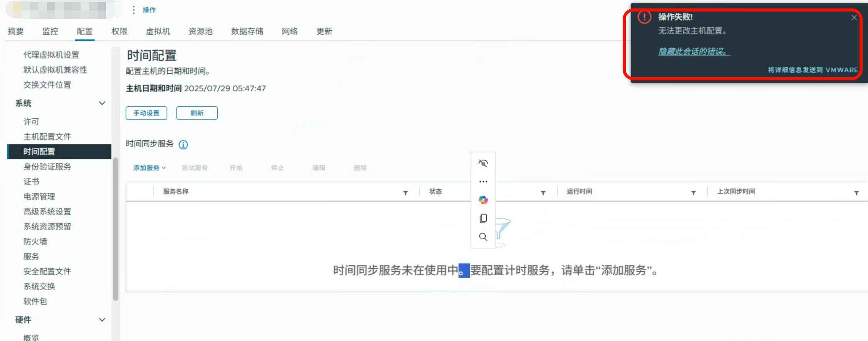
Task: Click the 手动设置 button
Action: pos(146,113)
